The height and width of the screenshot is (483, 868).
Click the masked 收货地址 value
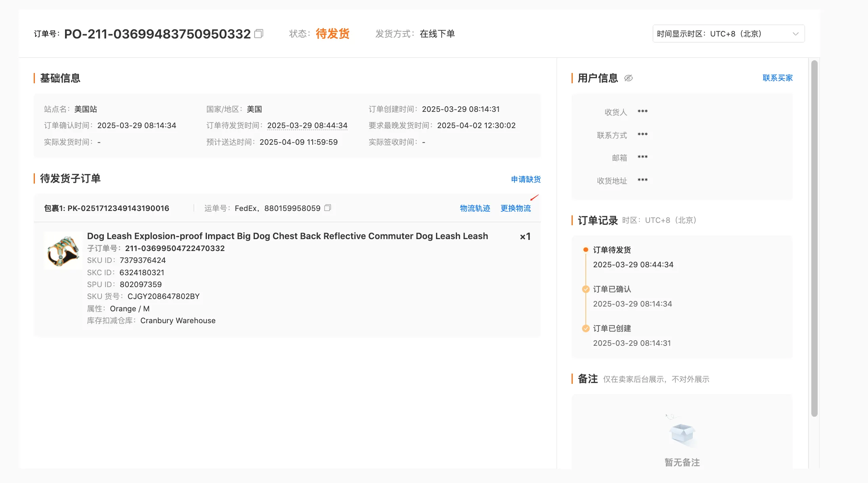click(642, 180)
